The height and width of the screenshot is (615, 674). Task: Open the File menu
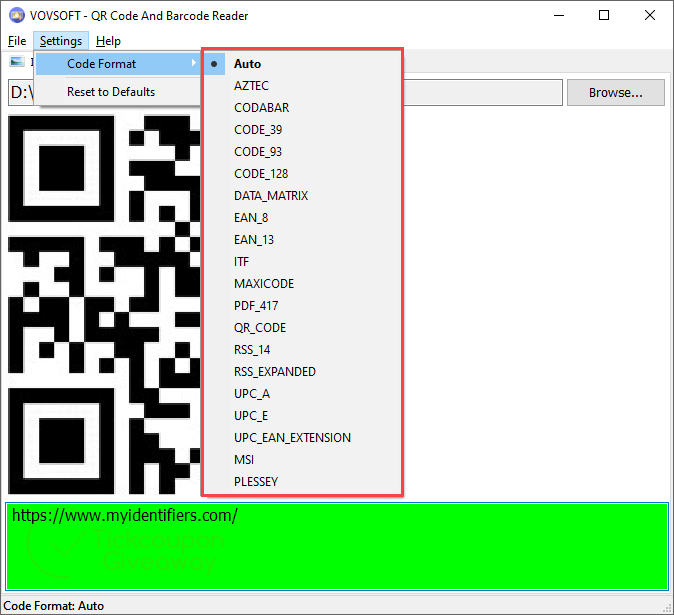coord(17,41)
